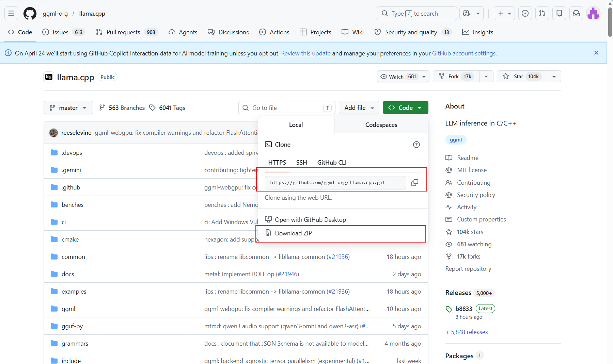Go to GitHub homepage via Octocat logo
The height and width of the screenshot is (364, 613).
pos(30,13)
